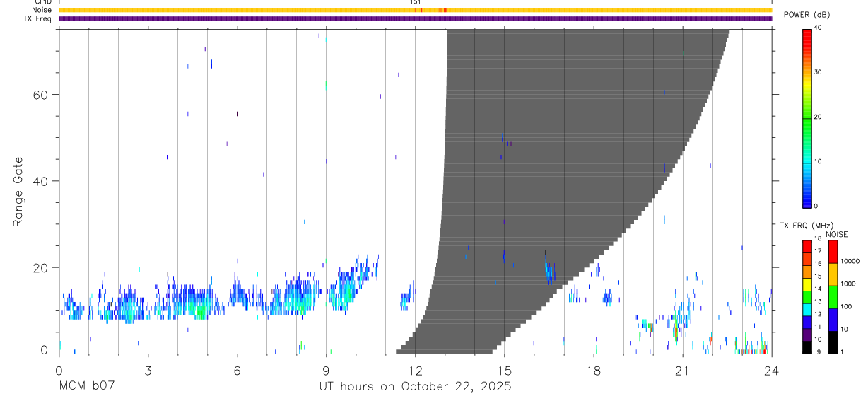Select the 'MCM b07' radar beam label
This screenshot has height=401, width=868.
click(87, 386)
